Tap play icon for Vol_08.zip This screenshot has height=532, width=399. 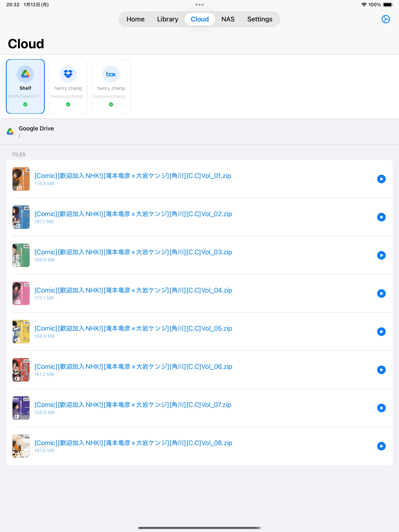381,446
